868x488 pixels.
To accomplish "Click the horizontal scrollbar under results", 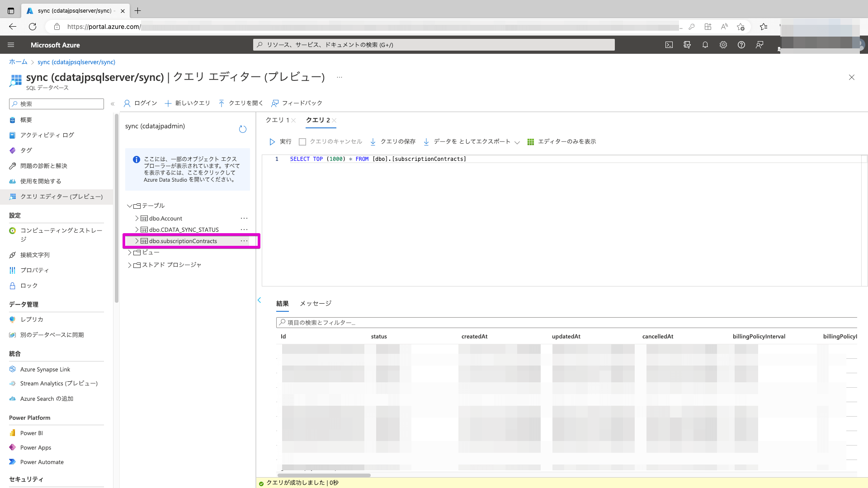I will (324, 475).
